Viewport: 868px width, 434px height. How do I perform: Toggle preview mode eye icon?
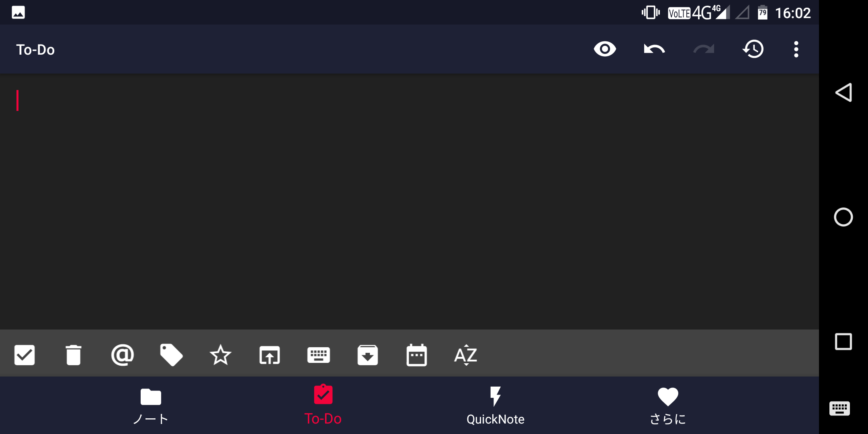[605, 49]
